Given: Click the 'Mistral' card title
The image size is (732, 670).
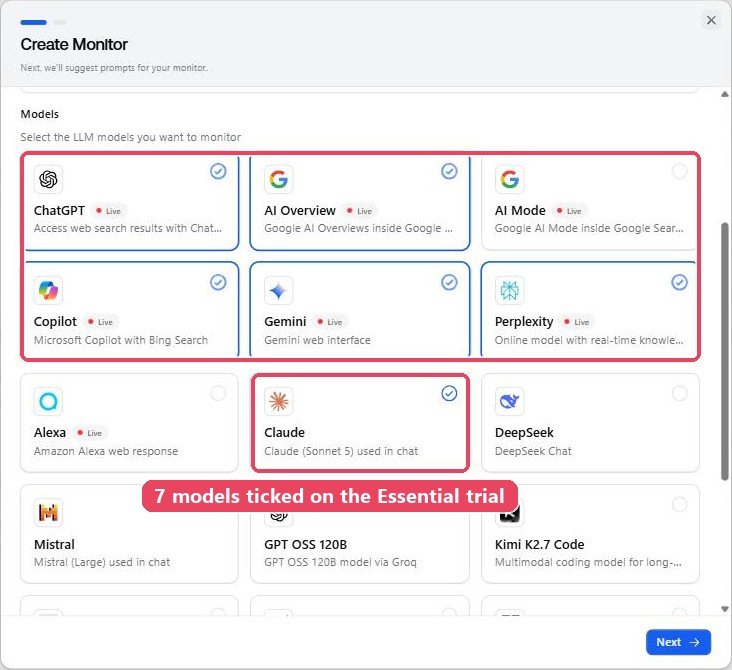Looking at the screenshot, I should tap(54, 544).
